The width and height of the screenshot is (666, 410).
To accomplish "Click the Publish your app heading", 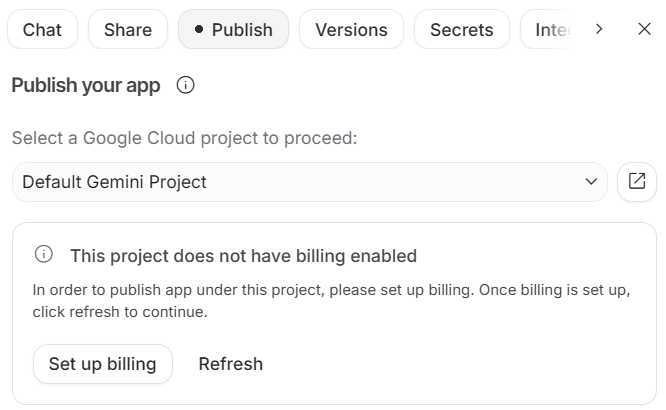I will point(86,85).
